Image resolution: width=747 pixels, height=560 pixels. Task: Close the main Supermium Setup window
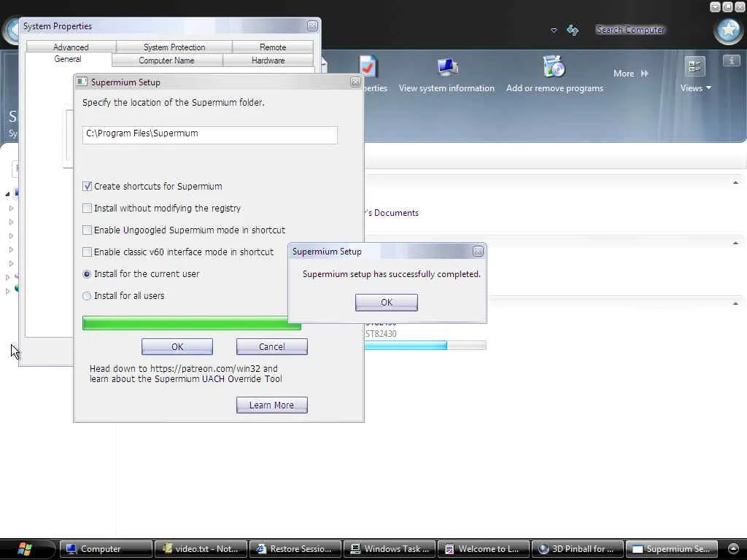click(x=355, y=82)
